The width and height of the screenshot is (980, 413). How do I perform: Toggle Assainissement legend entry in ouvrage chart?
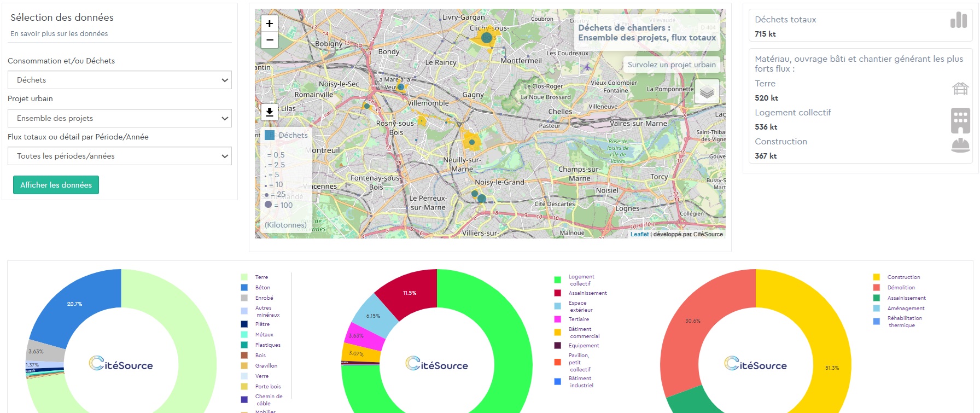pos(587,293)
